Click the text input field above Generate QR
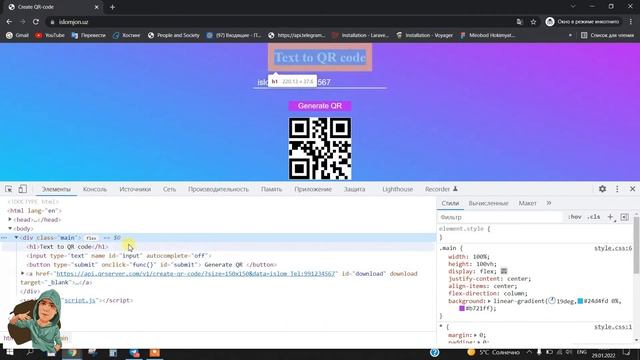This screenshot has height=360, width=640. point(320,82)
